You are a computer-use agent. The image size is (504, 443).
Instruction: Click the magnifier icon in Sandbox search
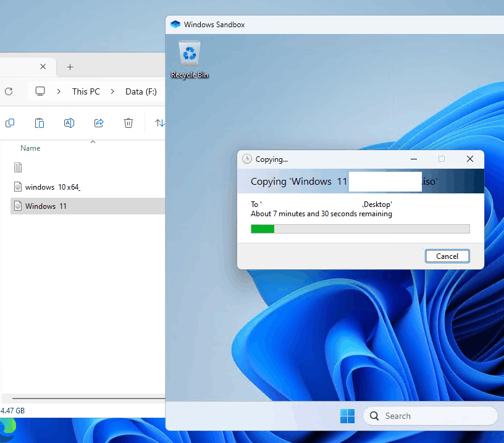pyautogui.click(x=374, y=416)
